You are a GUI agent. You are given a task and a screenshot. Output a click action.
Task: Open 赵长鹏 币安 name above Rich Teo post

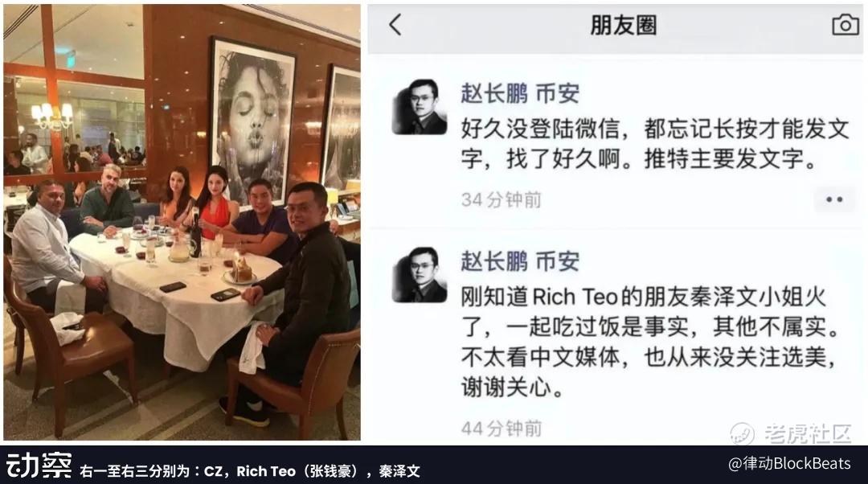520,261
